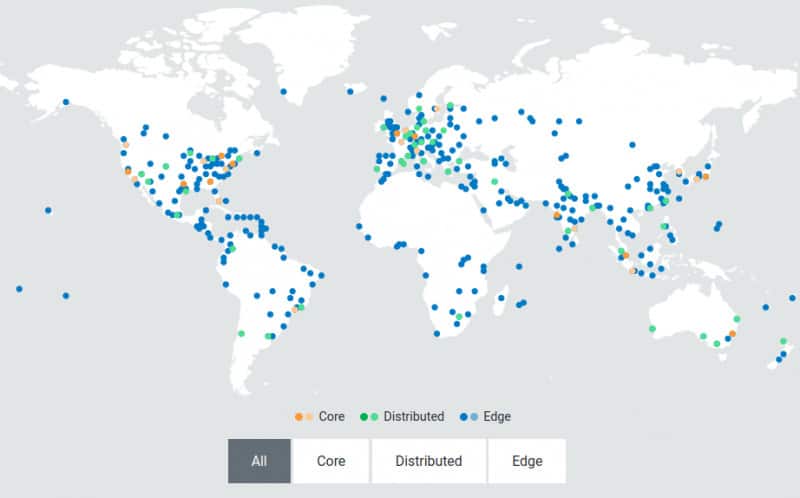The image size is (800, 498).
Task: Select the blue Edge dot in Alaska
Action: click(65, 101)
